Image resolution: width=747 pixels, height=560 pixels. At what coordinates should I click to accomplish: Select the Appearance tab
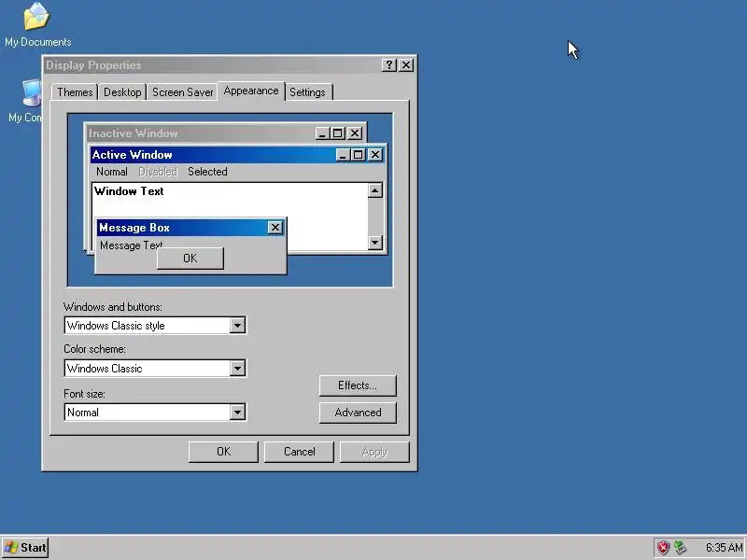251,91
